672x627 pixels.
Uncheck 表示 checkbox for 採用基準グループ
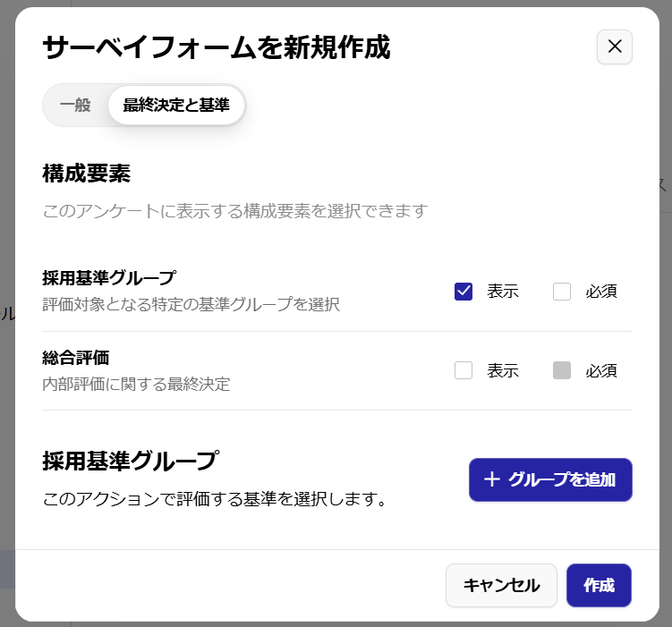(464, 292)
